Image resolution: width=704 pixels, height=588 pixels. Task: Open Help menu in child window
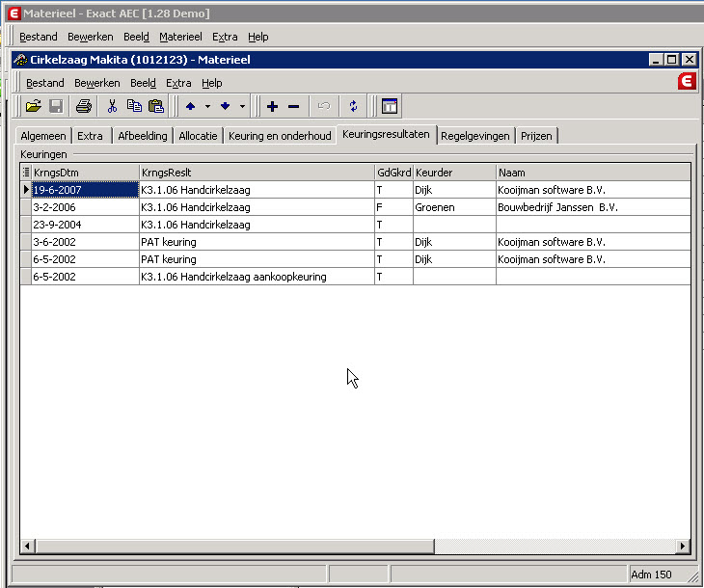tap(211, 83)
